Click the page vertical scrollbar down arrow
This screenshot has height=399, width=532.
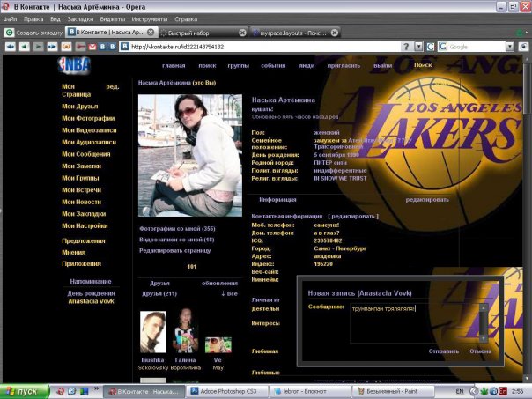(x=527, y=378)
